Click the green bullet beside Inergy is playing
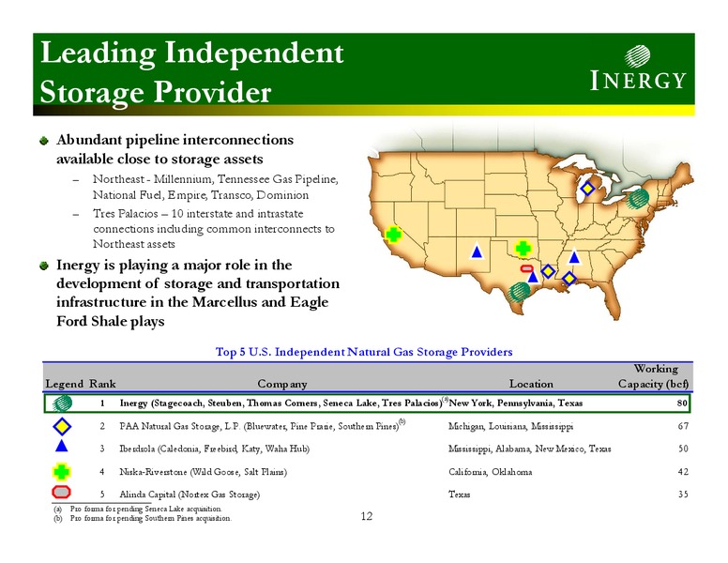Screen dimensions: 728x563 (44, 266)
